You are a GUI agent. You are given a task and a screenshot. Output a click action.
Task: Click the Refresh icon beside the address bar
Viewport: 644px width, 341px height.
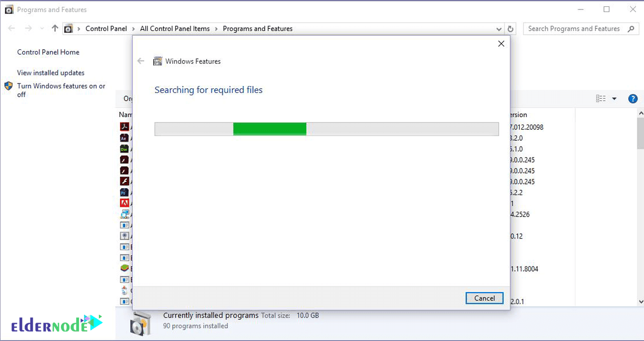[x=510, y=29]
